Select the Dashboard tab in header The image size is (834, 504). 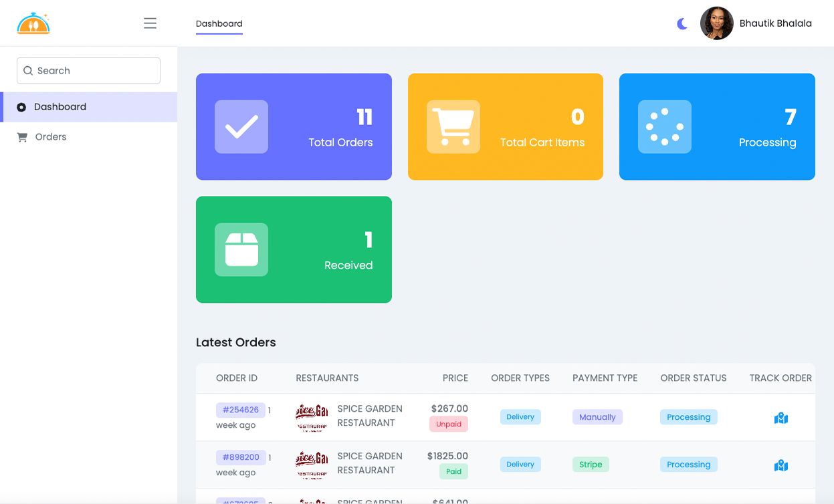tap(219, 24)
